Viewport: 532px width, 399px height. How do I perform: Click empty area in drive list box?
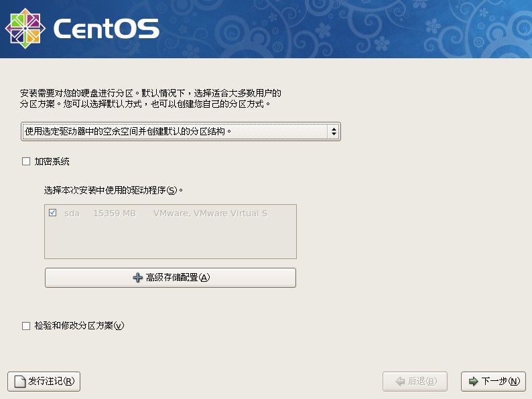click(x=170, y=241)
